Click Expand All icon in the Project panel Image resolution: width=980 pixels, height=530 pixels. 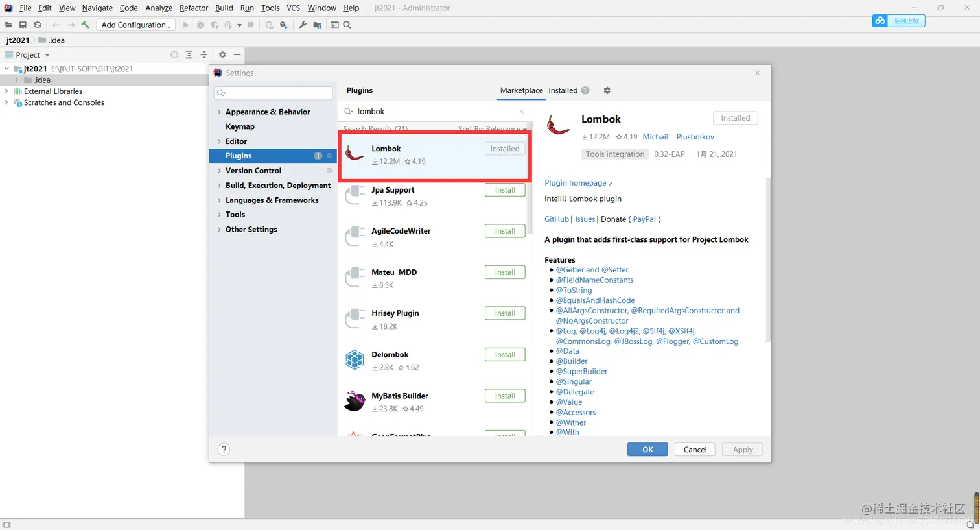point(189,54)
